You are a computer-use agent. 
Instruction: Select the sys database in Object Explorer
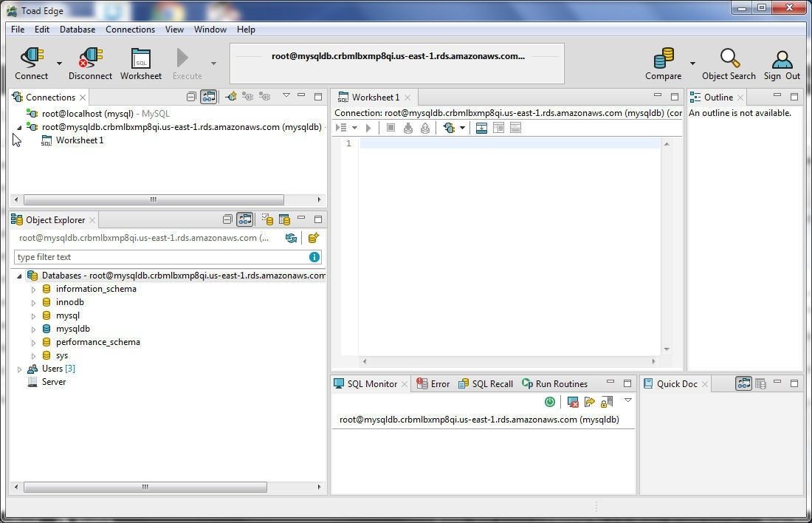point(55,355)
